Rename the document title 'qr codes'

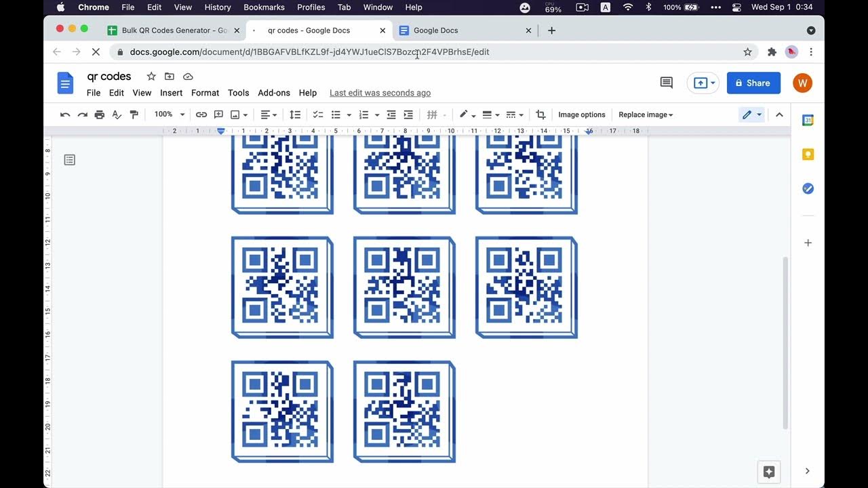pyautogui.click(x=109, y=77)
